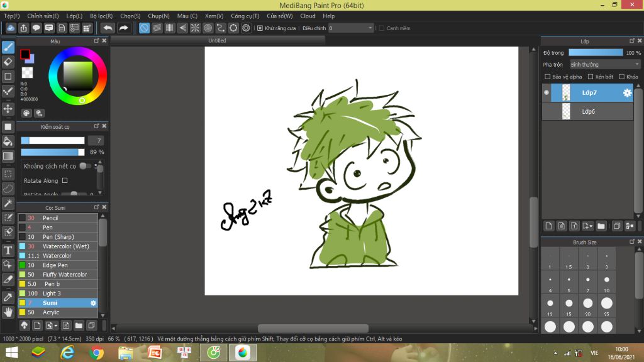Open the Lớp(L) menu
The width and height of the screenshot is (644, 362).
[x=74, y=16]
